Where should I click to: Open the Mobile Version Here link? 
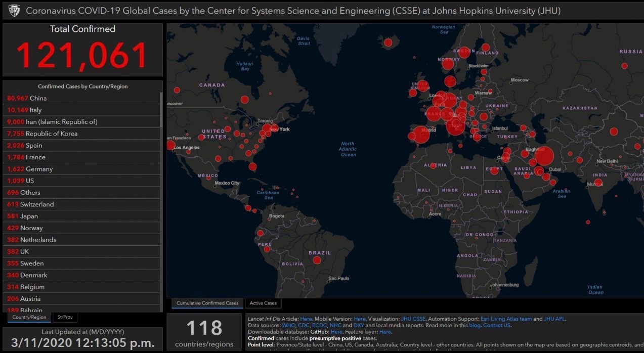coord(360,319)
